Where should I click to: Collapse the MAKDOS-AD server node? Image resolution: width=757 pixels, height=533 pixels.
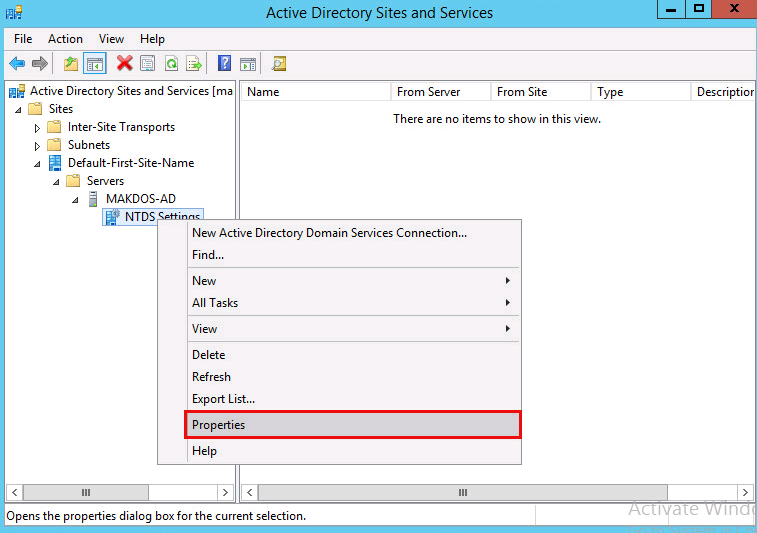75,199
